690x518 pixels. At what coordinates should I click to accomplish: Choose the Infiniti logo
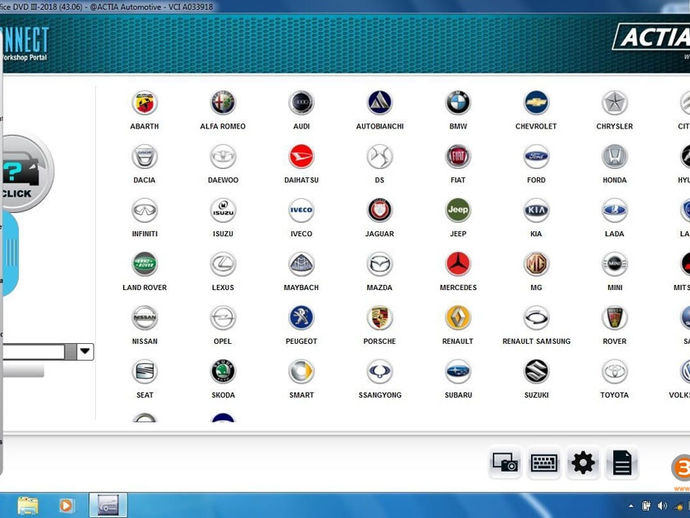[x=144, y=210]
